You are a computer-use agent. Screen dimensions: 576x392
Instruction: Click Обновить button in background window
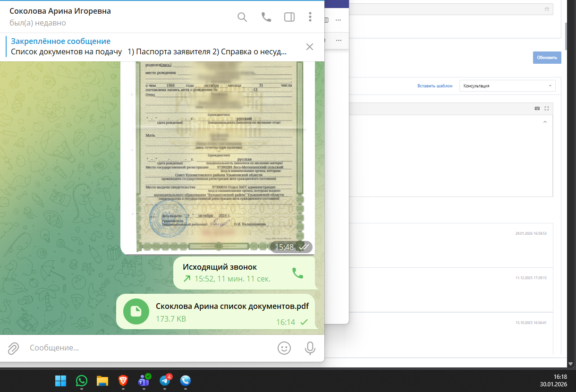coord(547,58)
